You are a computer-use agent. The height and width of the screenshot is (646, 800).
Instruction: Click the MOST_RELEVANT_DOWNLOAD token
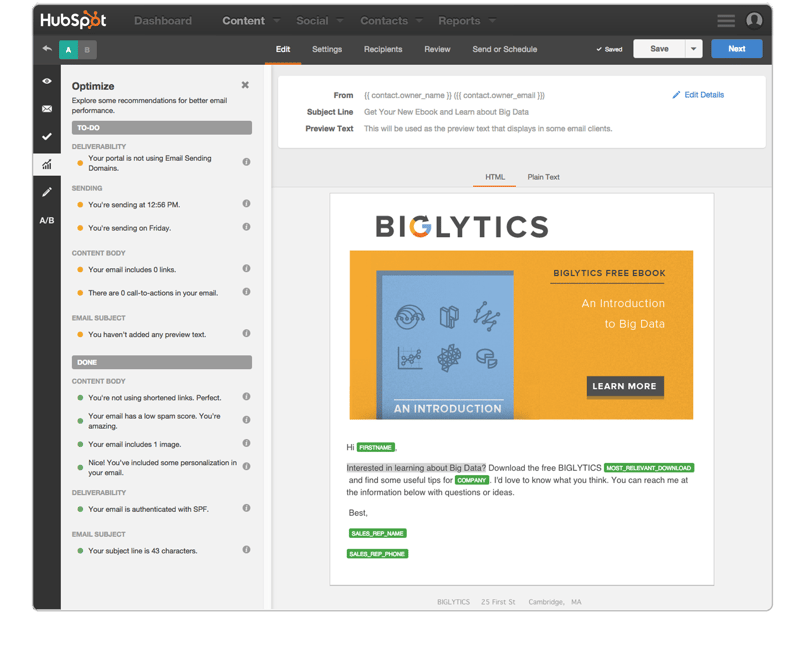click(649, 468)
